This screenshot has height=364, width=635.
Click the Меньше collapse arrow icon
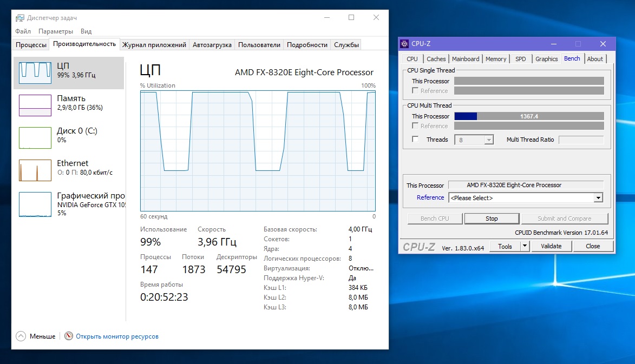21,336
